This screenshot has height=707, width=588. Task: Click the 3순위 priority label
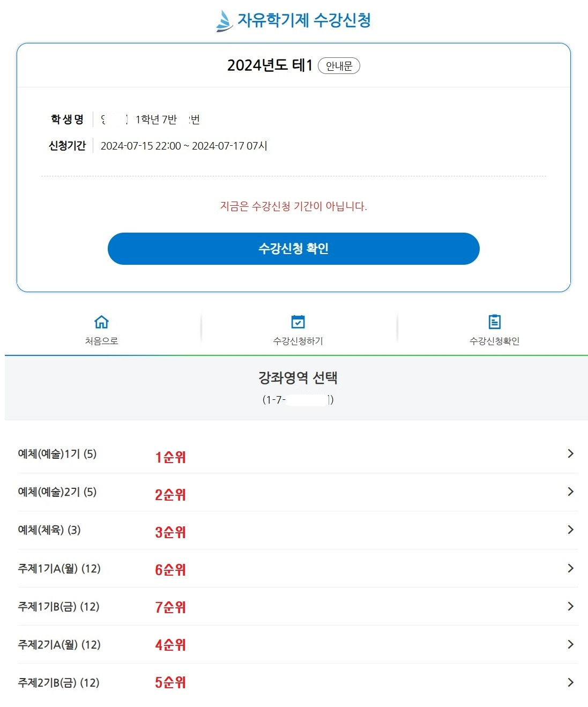tap(169, 532)
